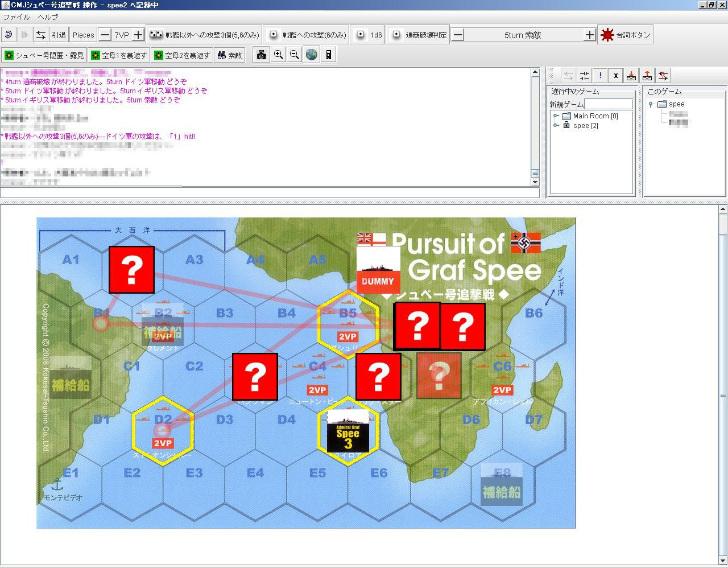Image resolution: width=728 pixels, height=568 pixels.
Task: Expand the Main Room [0] tree node
Action: pyautogui.click(x=556, y=116)
